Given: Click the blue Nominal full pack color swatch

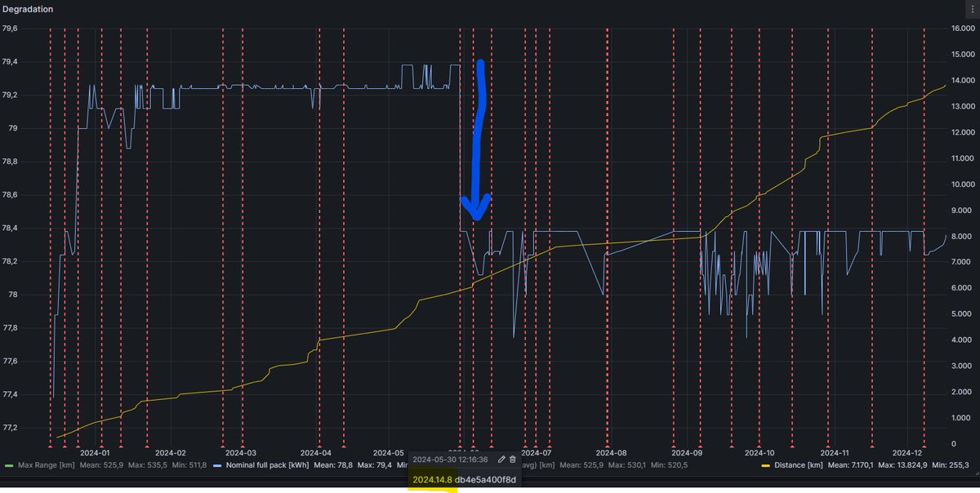Looking at the screenshot, I should coord(216,464).
